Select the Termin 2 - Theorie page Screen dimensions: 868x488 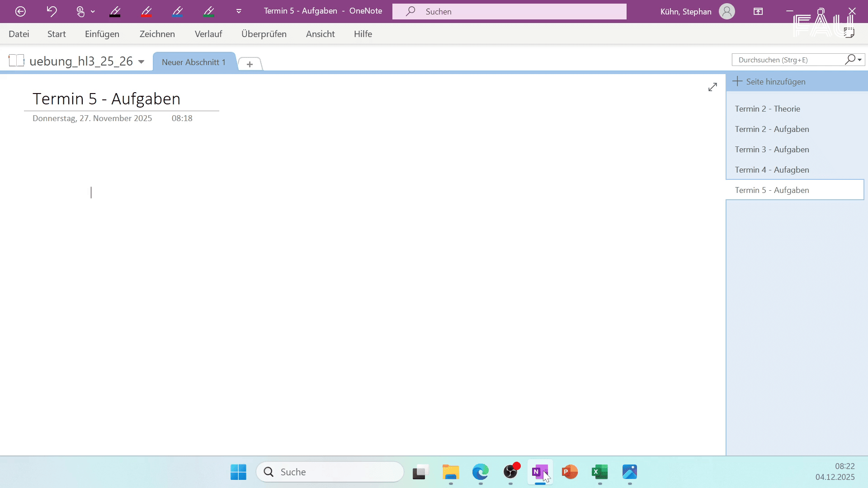click(767, 108)
